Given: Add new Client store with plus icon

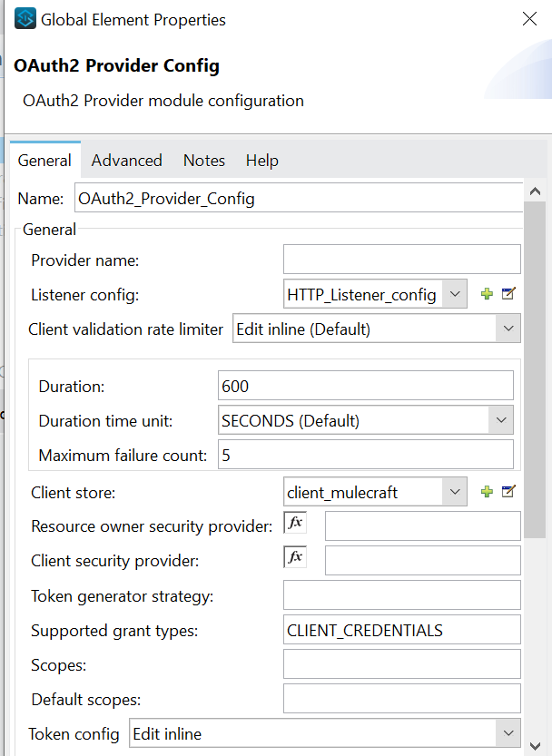Looking at the screenshot, I should coord(488,492).
